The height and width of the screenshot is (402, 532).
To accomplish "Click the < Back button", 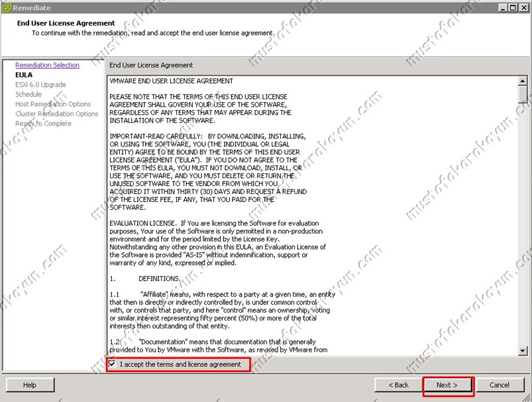I will tap(398, 385).
